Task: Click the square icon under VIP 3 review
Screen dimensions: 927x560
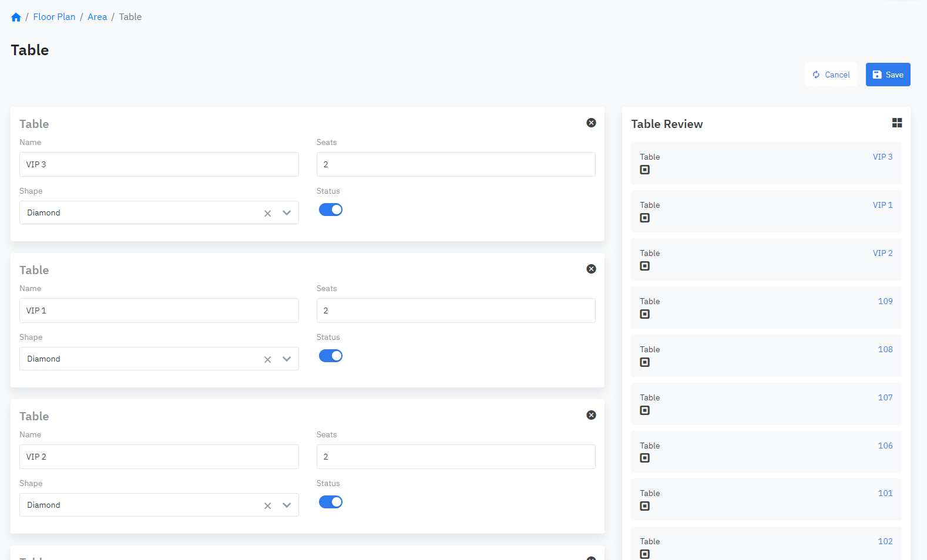Action: coord(644,170)
